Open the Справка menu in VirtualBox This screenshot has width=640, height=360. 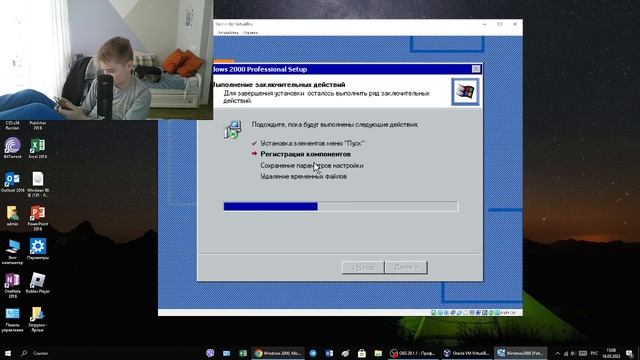coord(250,32)
